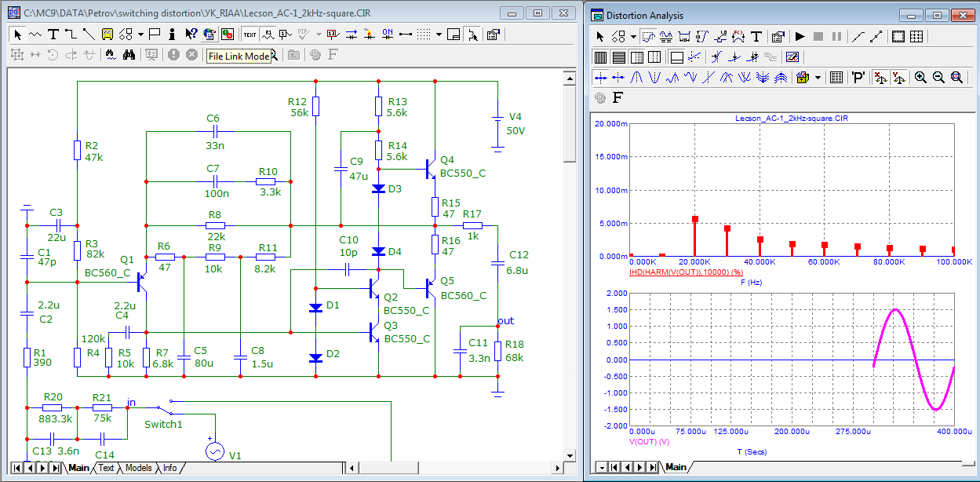Zoom in with the magnifier plus icon
Image resolution: width=980 pixels, height=482 pixels.
click(x=920, y=77)
